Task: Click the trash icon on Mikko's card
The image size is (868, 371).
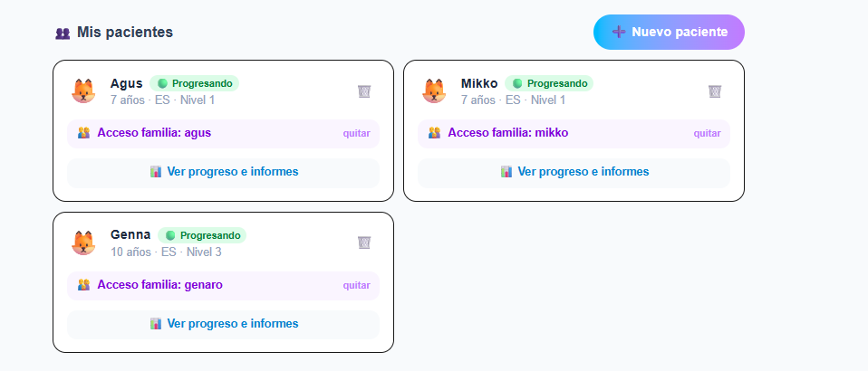Action: coord(715,91)
